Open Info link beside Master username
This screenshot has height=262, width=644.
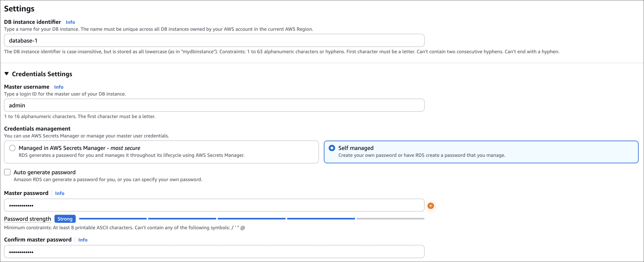coord(59,87)
